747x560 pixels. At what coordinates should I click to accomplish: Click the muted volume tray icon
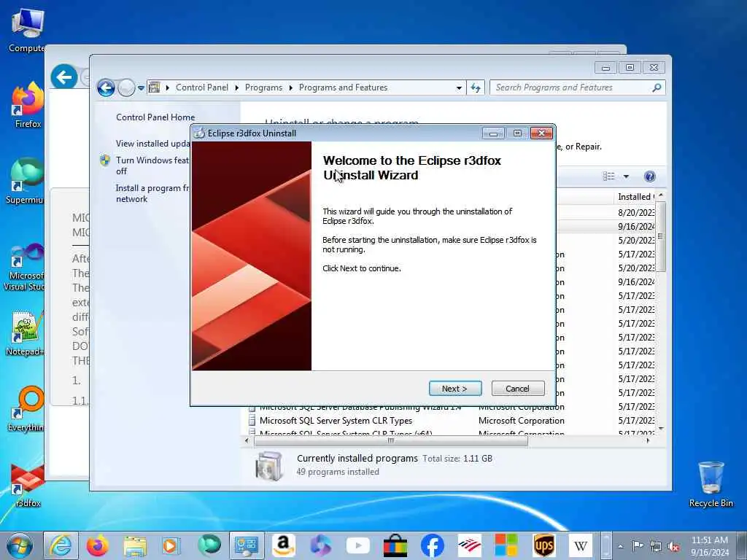pyautogui.click(x=673, y=546)
